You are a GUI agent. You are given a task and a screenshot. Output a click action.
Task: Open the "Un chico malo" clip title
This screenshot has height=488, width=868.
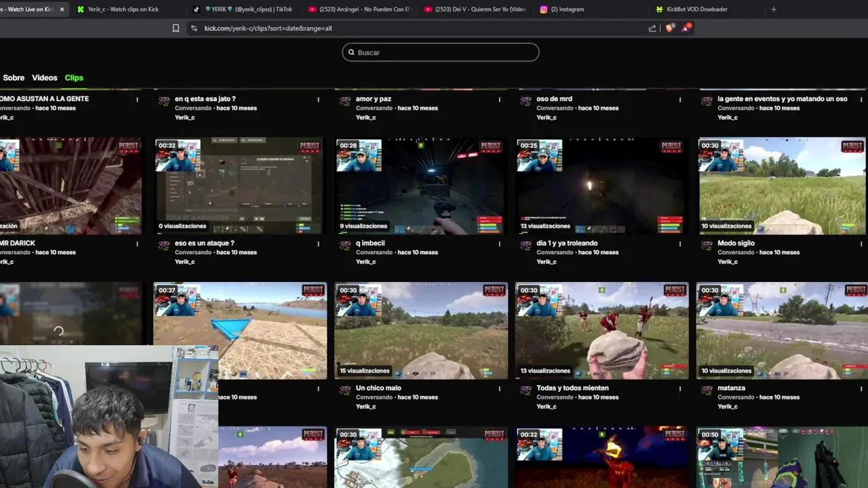point(378,388)
